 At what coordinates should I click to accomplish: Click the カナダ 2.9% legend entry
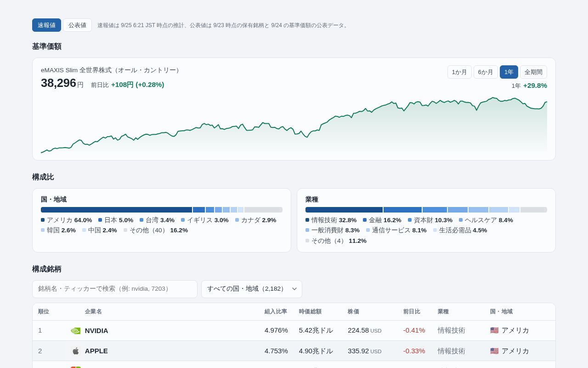[256, 220]
